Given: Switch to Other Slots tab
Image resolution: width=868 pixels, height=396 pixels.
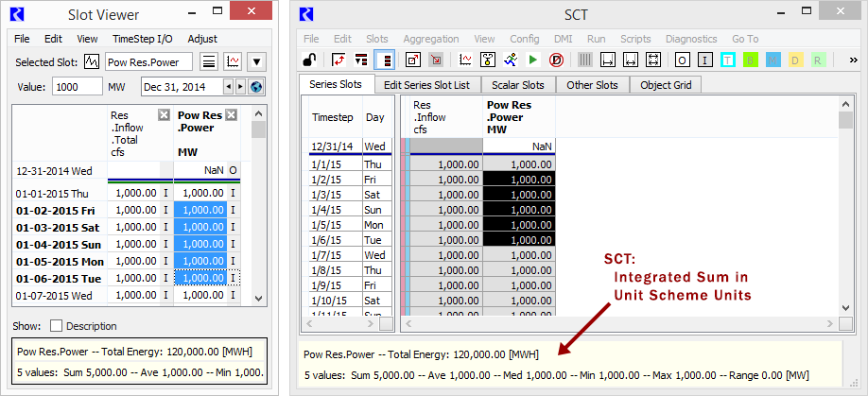Looking at the screenshot, I should [x=592, y=85].
